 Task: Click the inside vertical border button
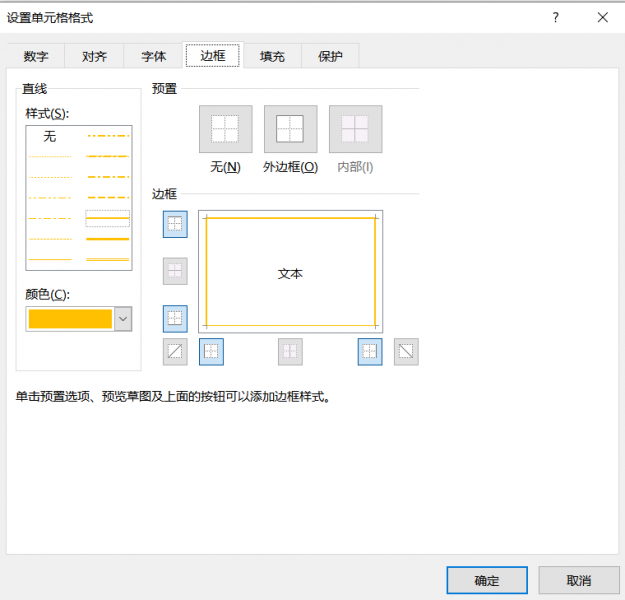(x=290, y=352)
